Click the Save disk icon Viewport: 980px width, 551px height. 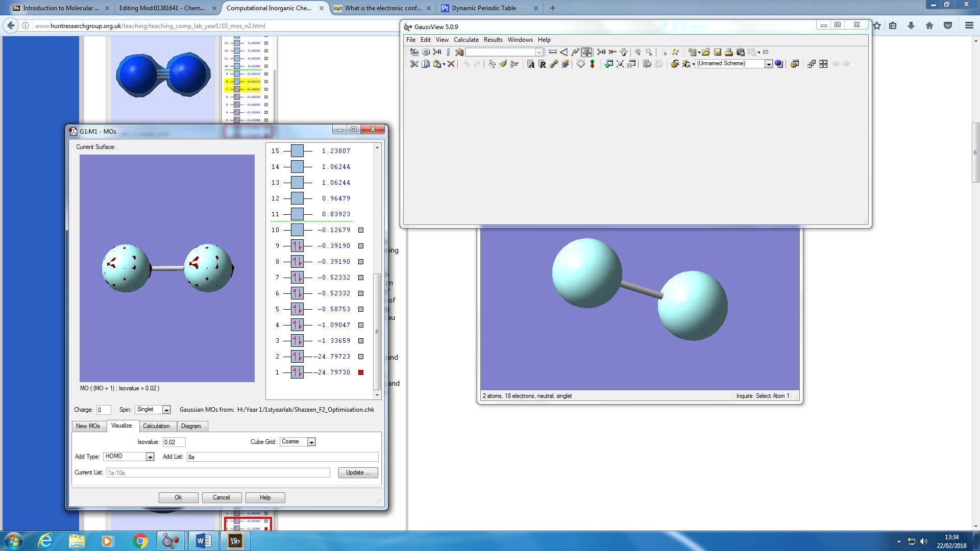718,52
